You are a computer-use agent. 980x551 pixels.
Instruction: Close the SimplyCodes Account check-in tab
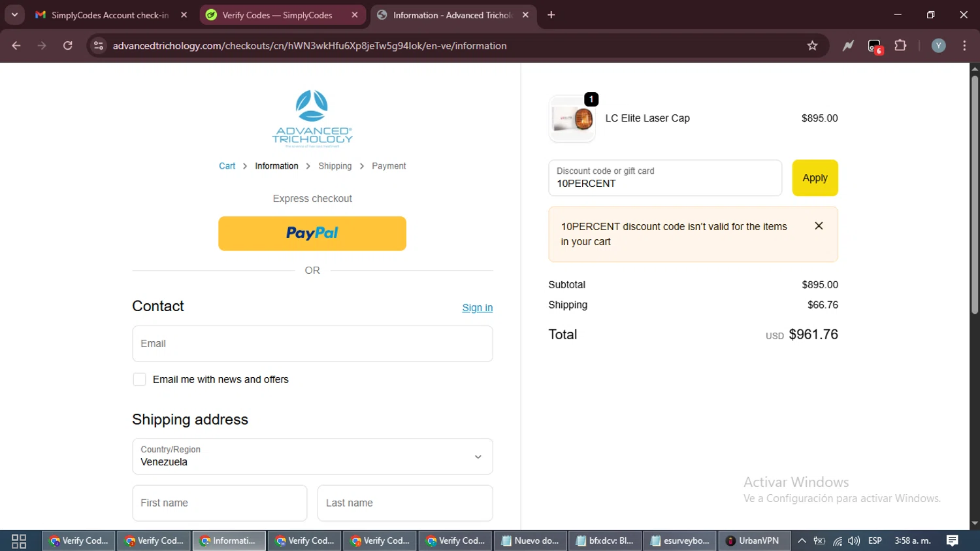click(184, 15)
